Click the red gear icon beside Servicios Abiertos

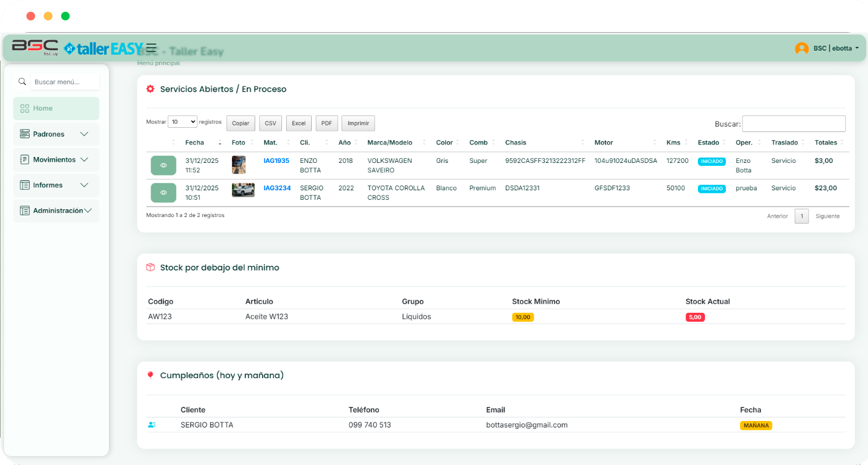151,89
